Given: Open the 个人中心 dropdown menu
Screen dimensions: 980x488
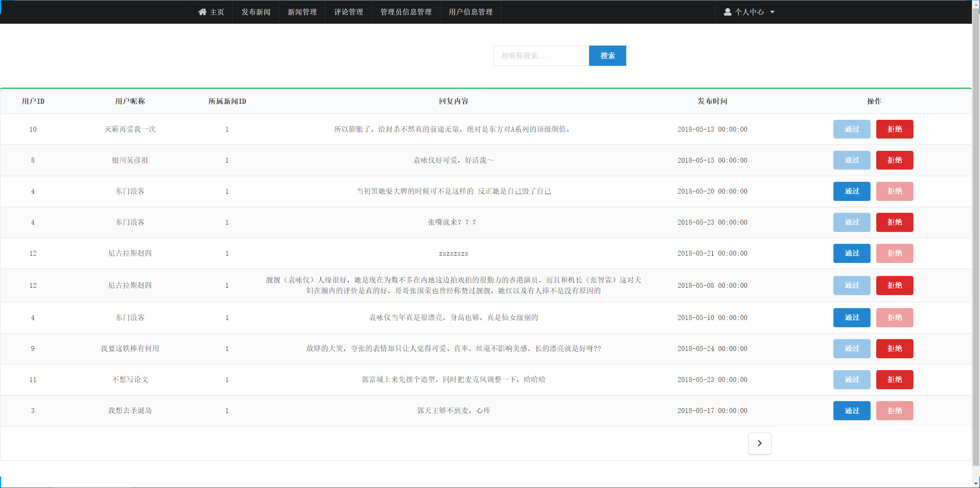Looking at the screenshot, I should click(x=748, y=12).
